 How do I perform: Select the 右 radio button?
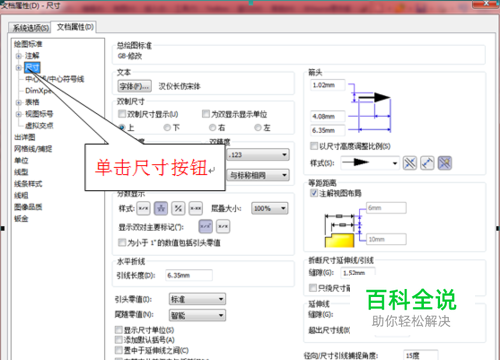tap(212, 127)
